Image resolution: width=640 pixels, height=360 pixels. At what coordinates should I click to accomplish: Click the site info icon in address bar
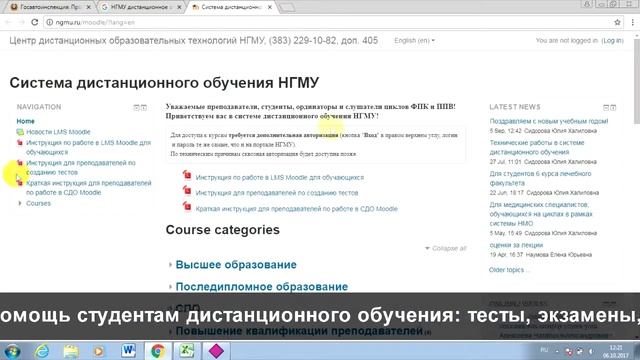49,22
